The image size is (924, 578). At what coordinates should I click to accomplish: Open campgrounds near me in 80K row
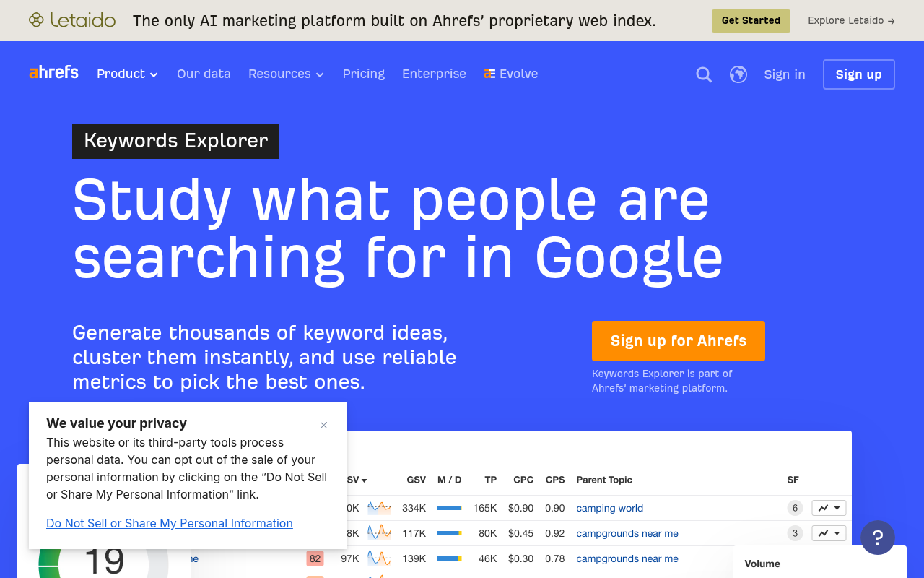tap(627, 533)
